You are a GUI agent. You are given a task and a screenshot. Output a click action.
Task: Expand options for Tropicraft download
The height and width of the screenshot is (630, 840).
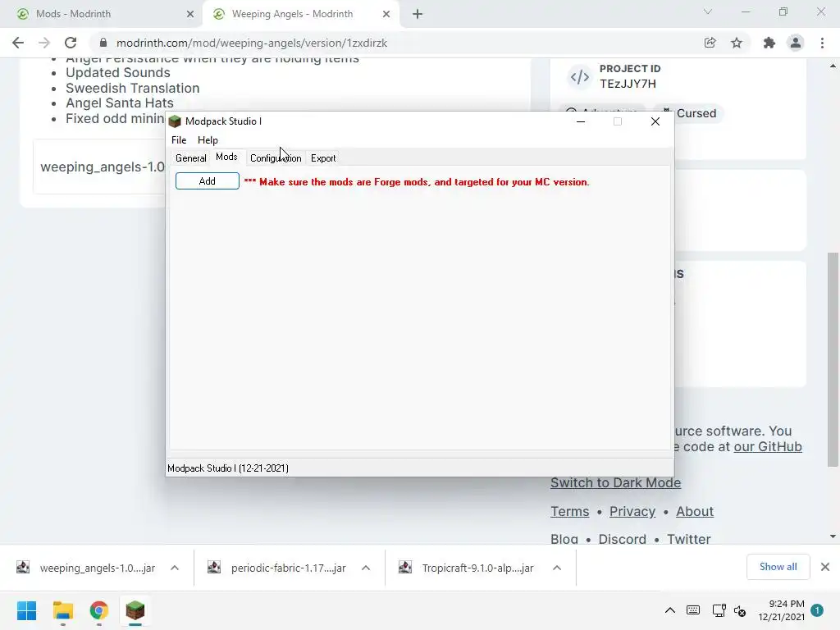coord(557,568)
